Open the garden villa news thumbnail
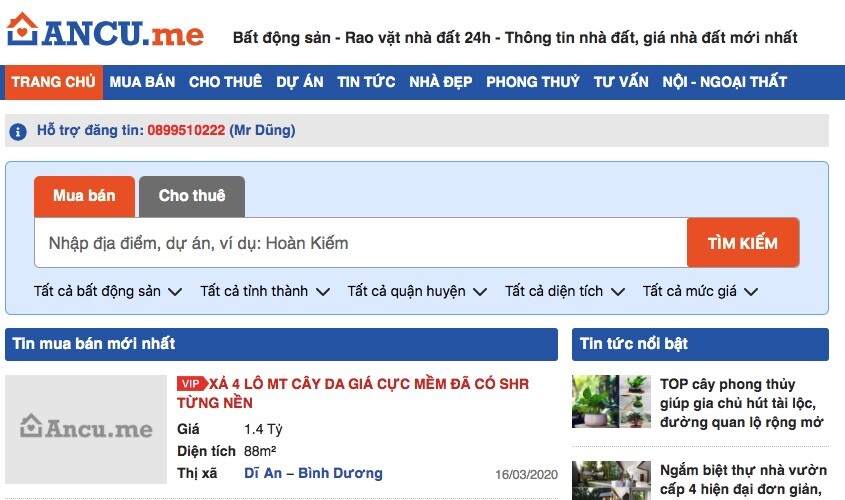The width and height of the screenshot is (845, 500). click(x=611, y=480)
